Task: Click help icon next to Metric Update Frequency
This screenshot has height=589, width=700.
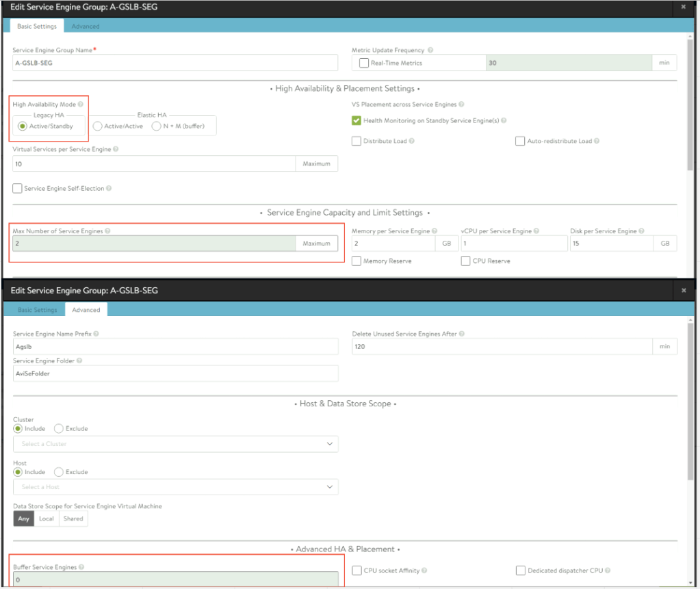Action: tap(429, 51)
